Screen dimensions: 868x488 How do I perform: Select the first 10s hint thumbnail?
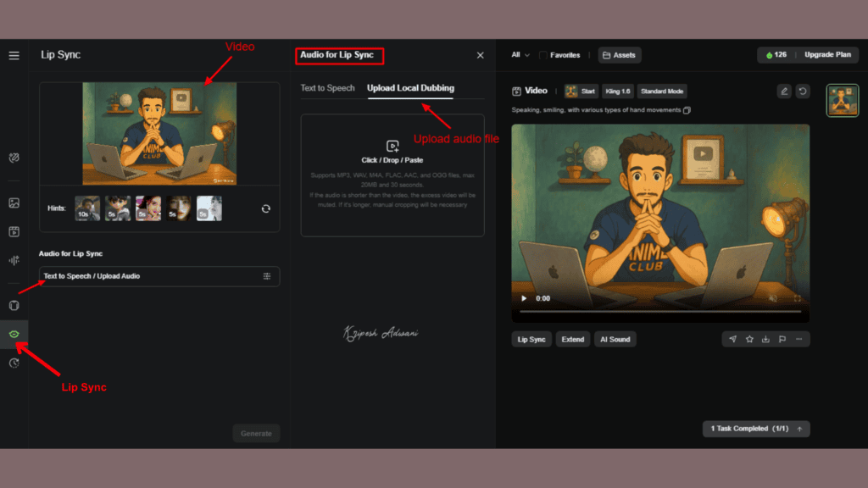[x=86, y=208]
